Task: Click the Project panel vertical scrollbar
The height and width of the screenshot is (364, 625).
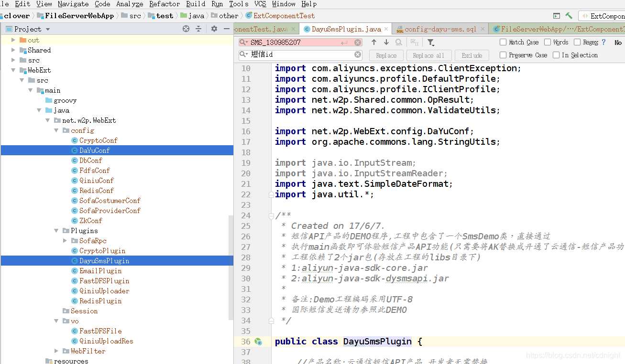Action: tap(231, 268)
